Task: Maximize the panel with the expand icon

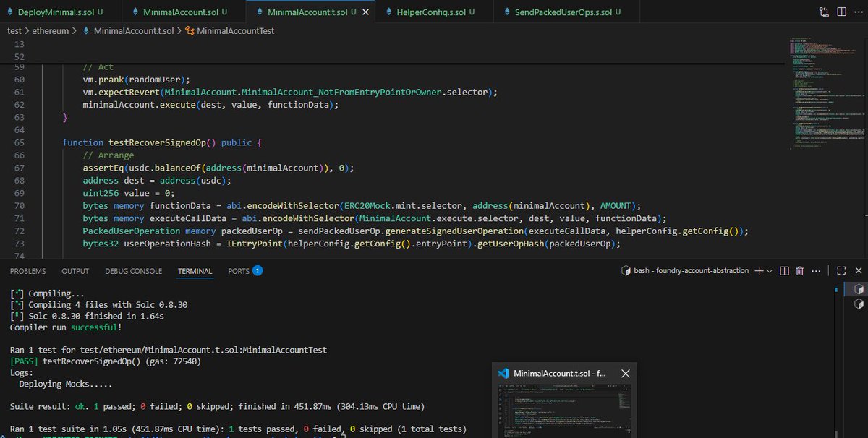Action: coord(841,270)
